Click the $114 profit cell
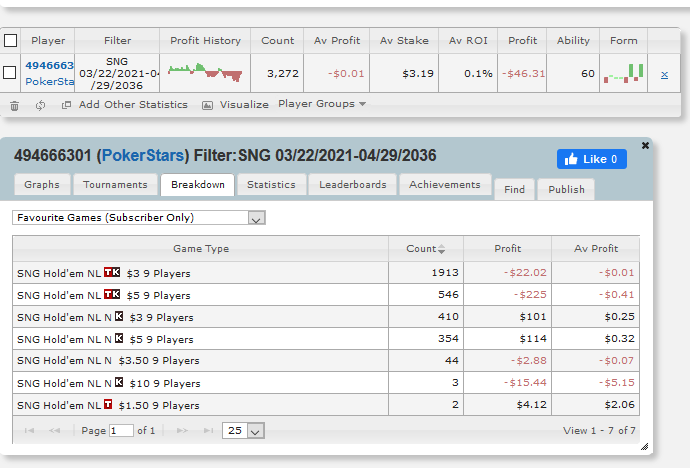 click(507, 339)
